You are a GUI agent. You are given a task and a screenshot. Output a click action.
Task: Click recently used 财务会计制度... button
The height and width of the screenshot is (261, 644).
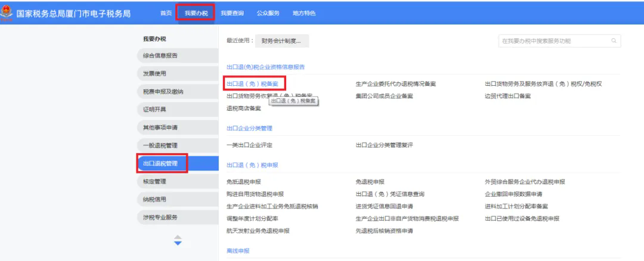[281, 41]
